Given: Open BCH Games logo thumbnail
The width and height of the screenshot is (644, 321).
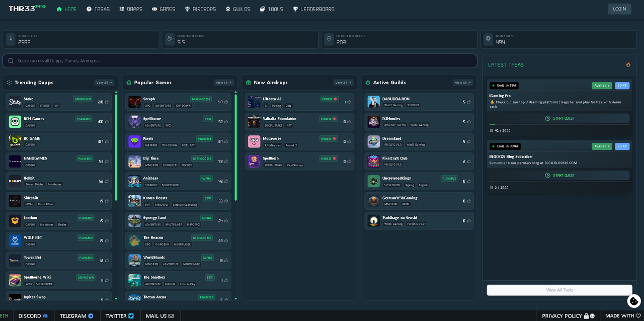Looking at the screenshot, I should coord(15,122).
